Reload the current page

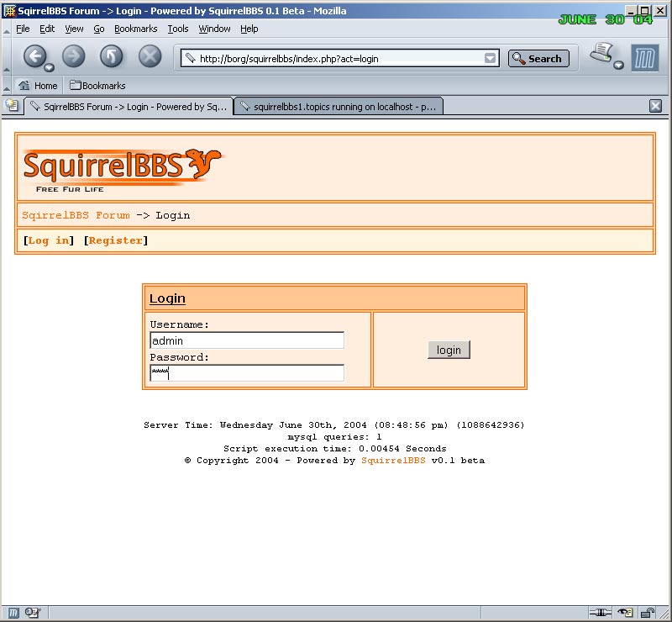pyautogui.click(x=112, y=55)
